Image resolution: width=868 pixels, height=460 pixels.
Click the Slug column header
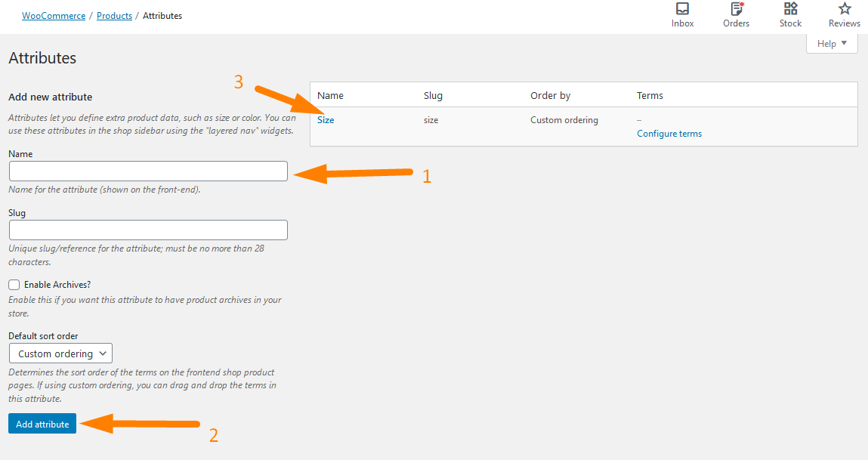433,95
